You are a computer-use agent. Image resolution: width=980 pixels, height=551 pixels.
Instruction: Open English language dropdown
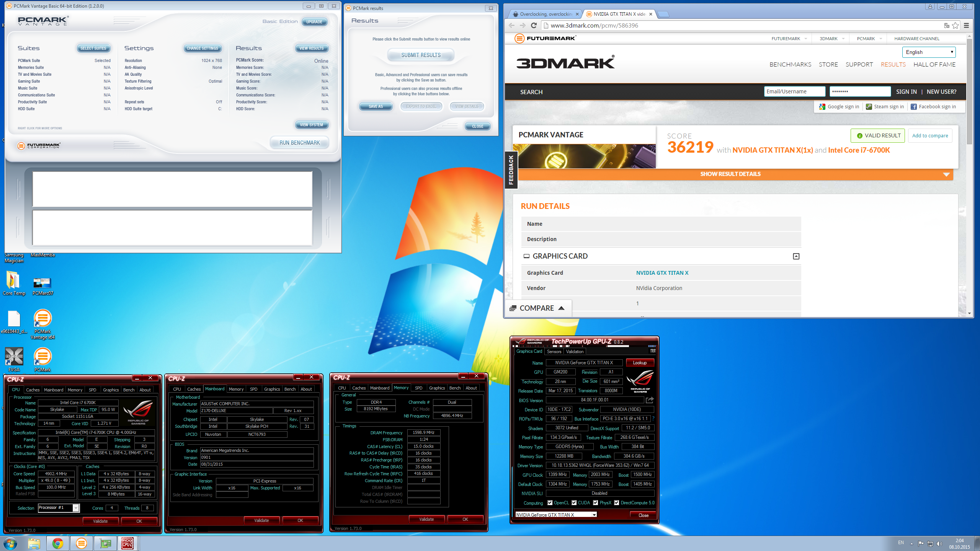pos(929,52)
